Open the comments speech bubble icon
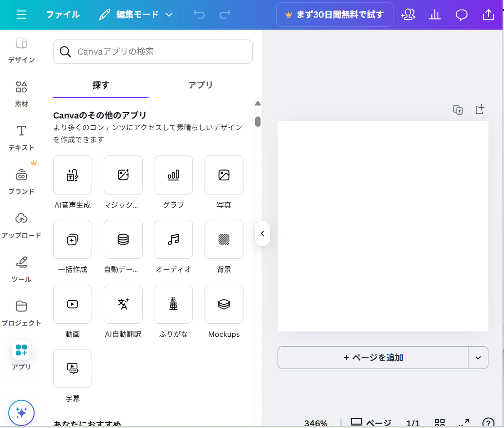This screenshot has width=504, height=428. pyautogui.click(x=461, y=15)
